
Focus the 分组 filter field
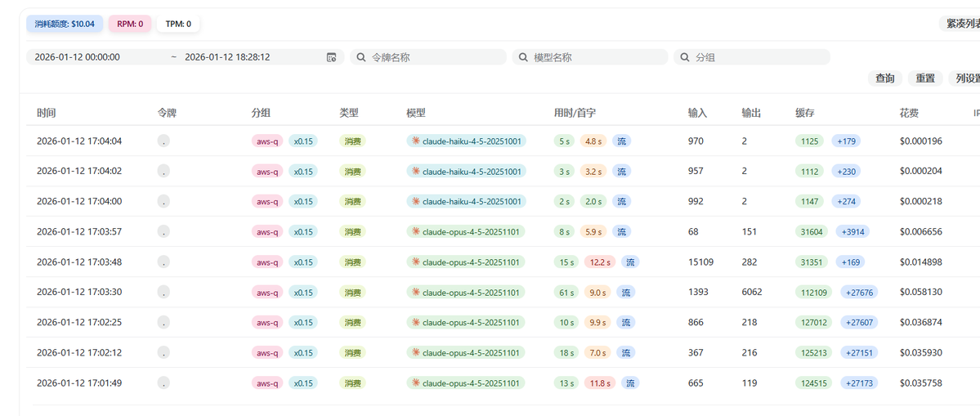[x=752, y=57]
